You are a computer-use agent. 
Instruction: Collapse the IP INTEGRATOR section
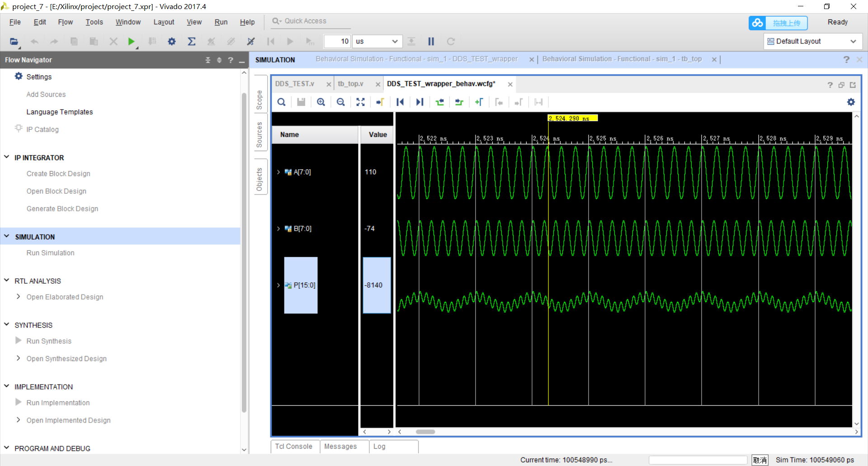[7, 157]
